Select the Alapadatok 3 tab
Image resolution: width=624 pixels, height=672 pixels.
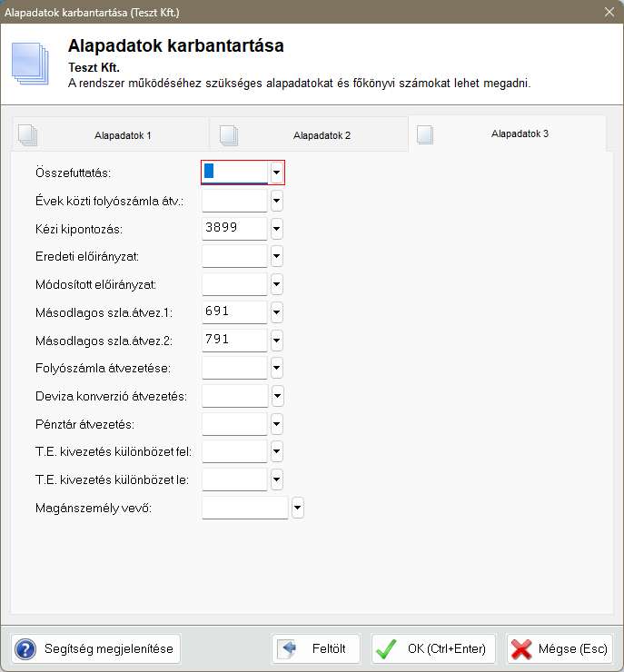coord(507,133)
